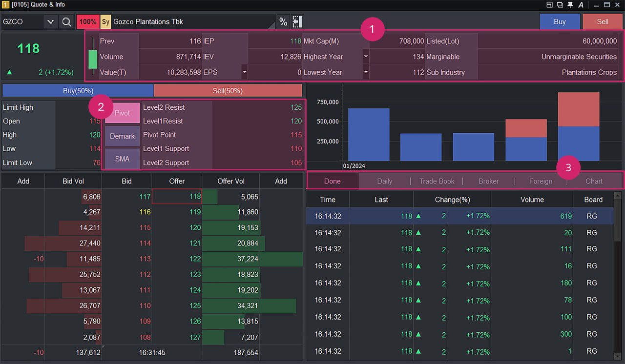Click the italic A font icon in title bar
This screenshot has height=364, width=625.
point(581,5)
